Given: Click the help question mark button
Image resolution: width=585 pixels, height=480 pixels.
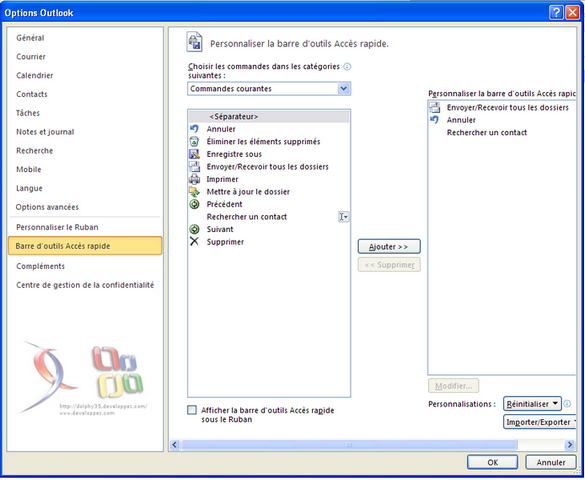Looking at the screenshot, I should (x=556, y=13).
